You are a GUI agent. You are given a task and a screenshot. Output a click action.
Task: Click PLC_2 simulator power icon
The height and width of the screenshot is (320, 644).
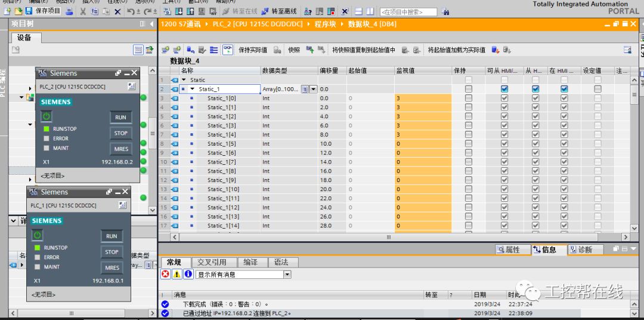[47, 116]
